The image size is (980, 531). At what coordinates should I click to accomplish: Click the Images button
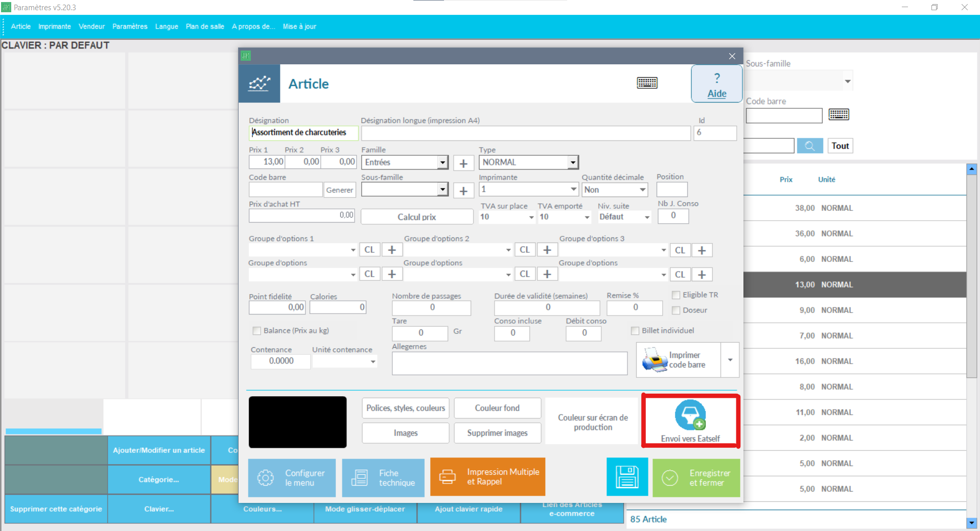406,433
